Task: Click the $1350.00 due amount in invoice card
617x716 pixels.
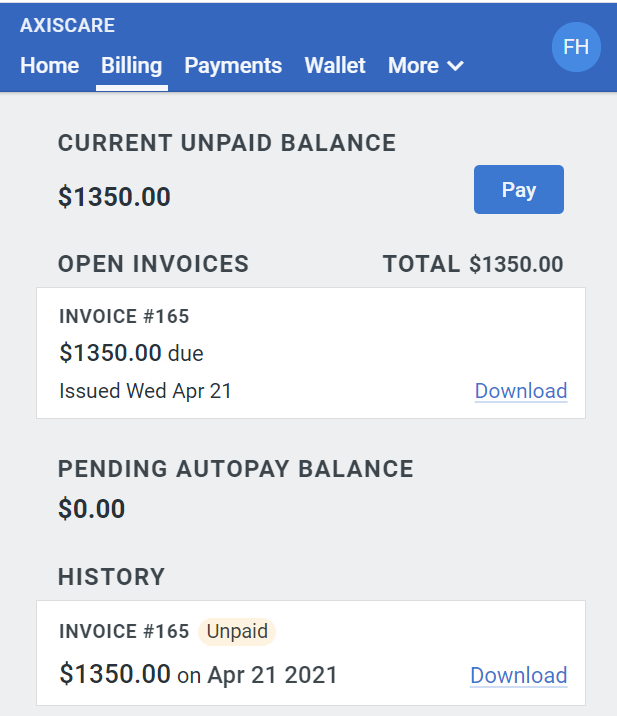Action: 131,353
